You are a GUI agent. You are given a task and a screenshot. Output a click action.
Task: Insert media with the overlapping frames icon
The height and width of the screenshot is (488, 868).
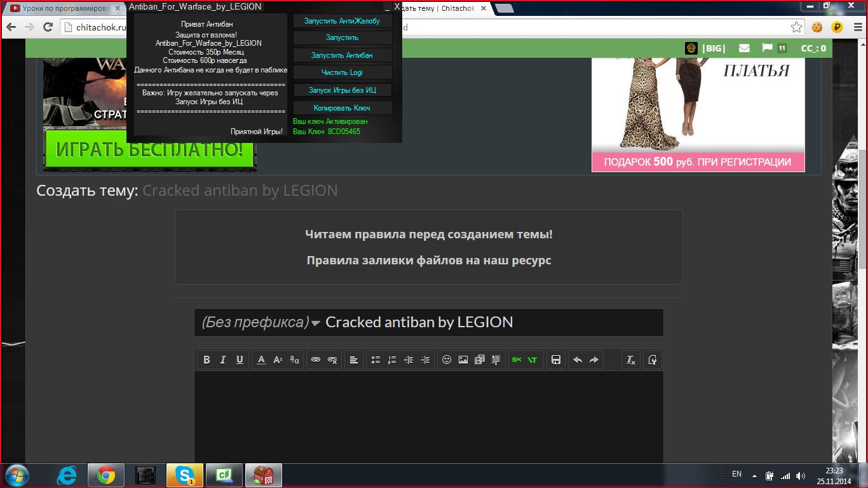tap(480, 360)
